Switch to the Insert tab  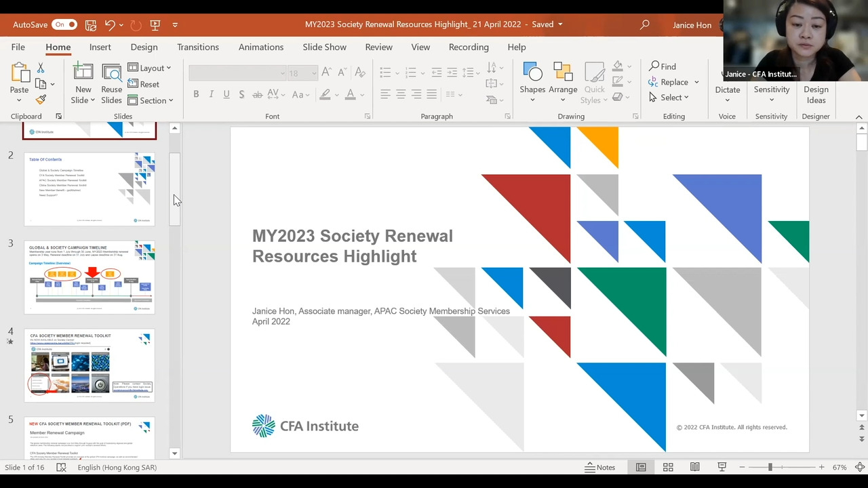(x=100, y=47)
